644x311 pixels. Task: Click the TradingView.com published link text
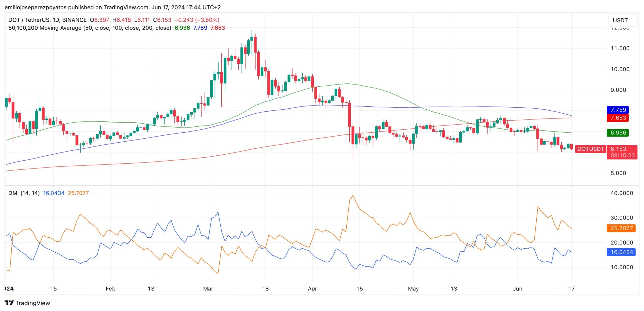[126, 7]
